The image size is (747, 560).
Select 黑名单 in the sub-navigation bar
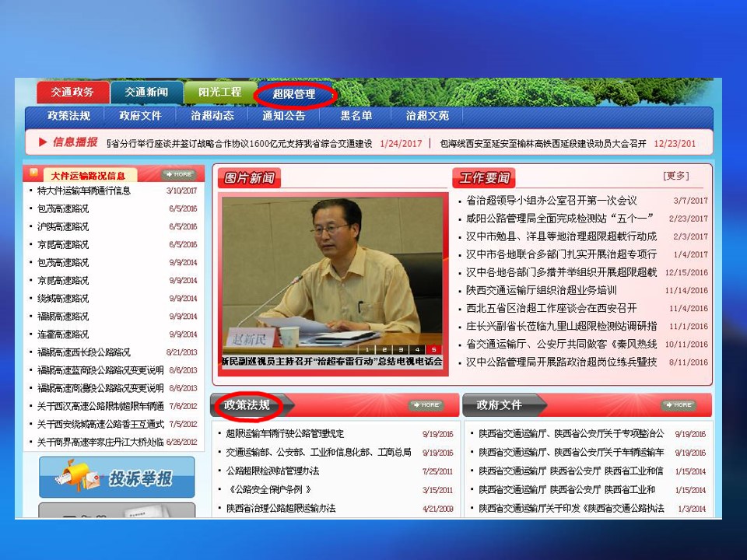[x=356, y=116]
